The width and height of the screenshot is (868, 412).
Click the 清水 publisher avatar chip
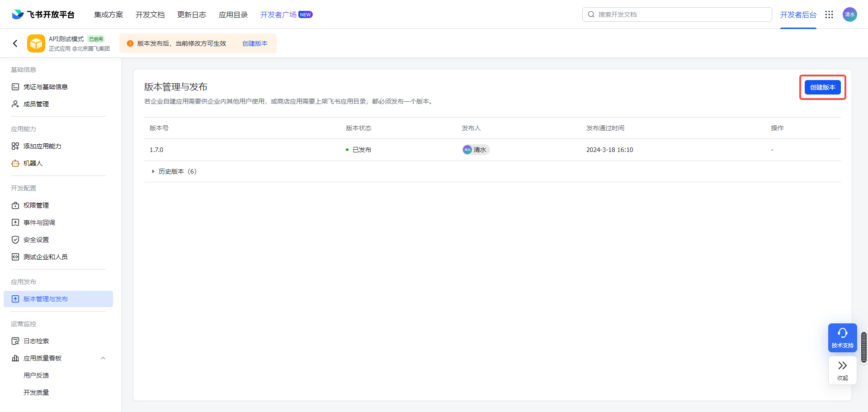476,150
